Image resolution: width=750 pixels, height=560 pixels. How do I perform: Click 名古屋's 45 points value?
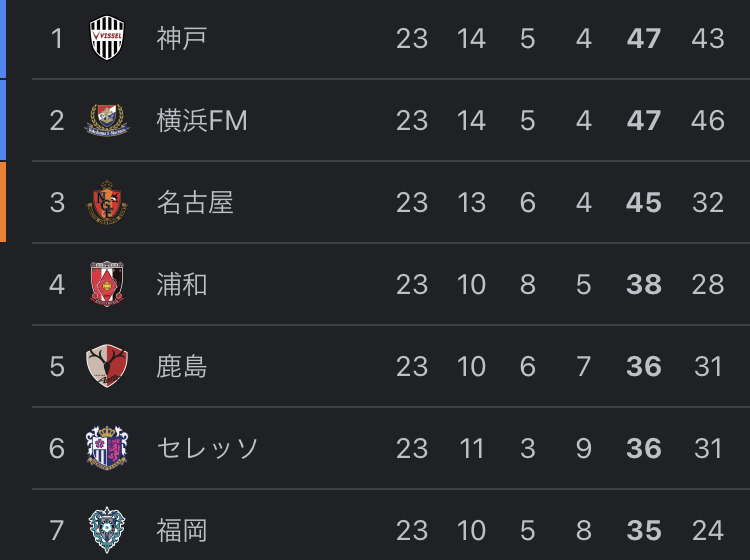[x=644, y=202]
